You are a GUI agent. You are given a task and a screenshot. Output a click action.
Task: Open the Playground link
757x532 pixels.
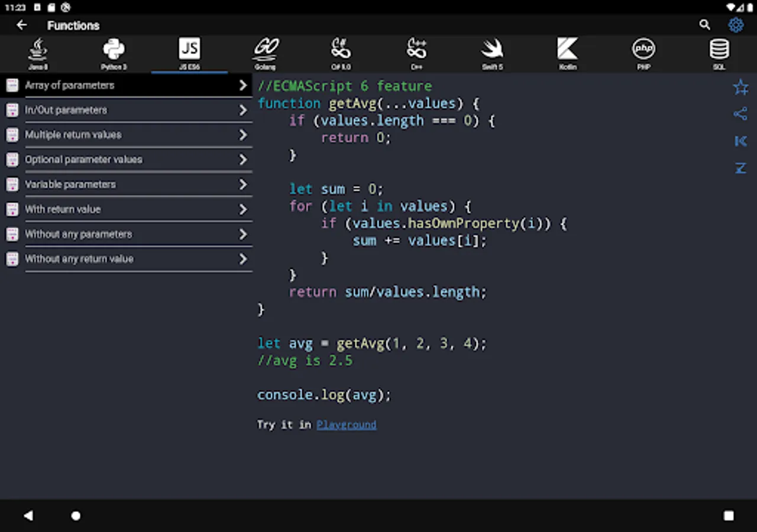tap(346, 424)
